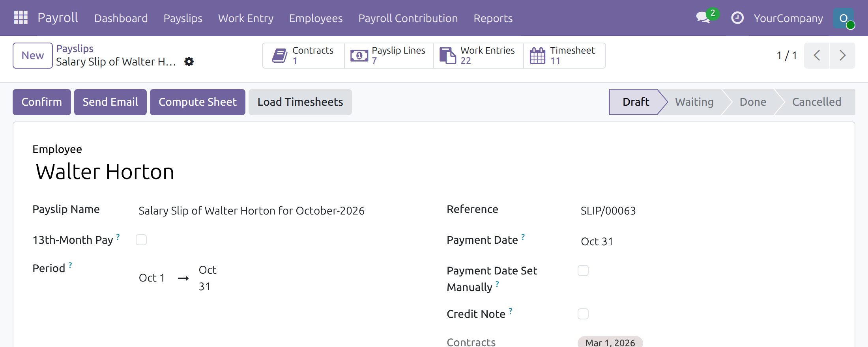
Task: Enable the Credit Note checkbox
Action: (x=583, y=314)
